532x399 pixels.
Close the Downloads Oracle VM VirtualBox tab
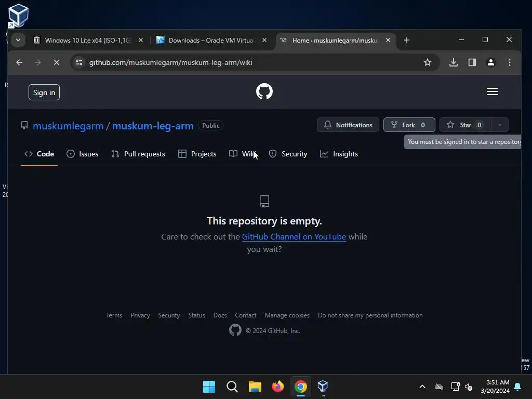point(264,41)
